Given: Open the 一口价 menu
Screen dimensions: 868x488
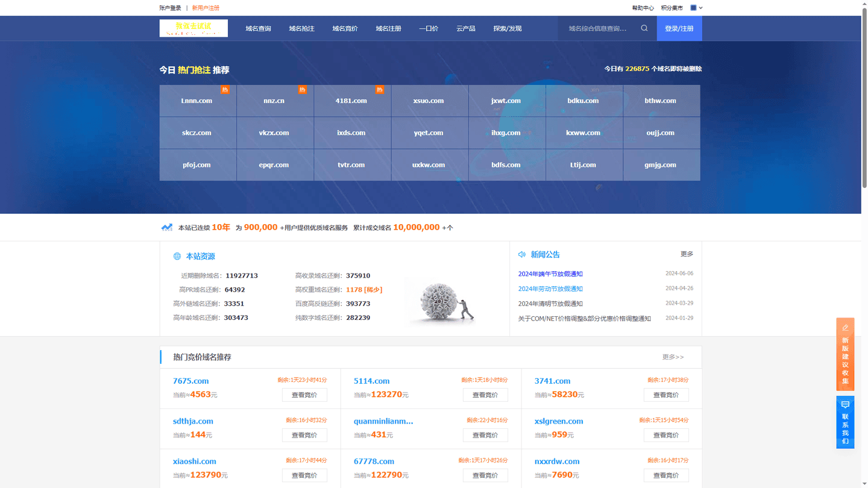Looking at the screenshot, I should [x=429, y=28].
